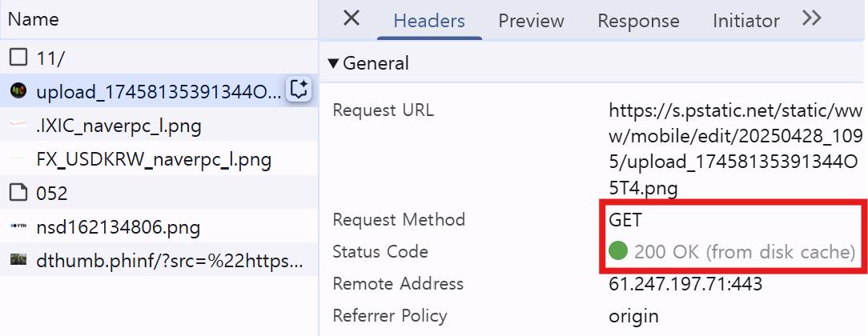Viewport: 868px width, 336px height.
Task: Click the thumbnail icon of FX_USDKRW_naverpc_l.png
Action: pos(19,158)
